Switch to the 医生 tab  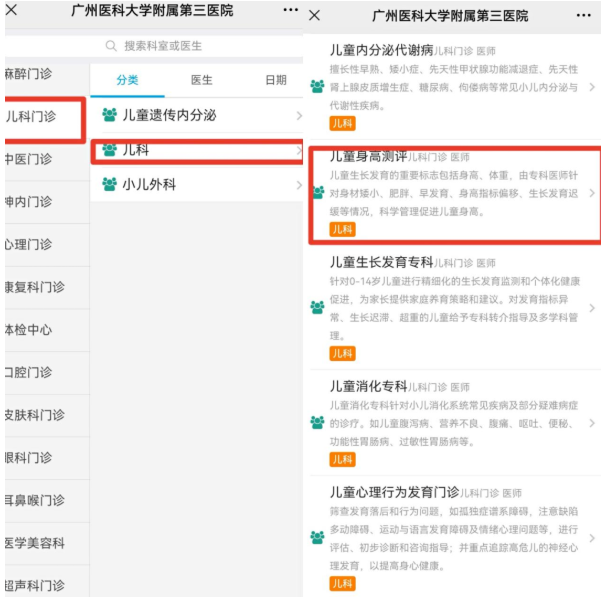202,80
